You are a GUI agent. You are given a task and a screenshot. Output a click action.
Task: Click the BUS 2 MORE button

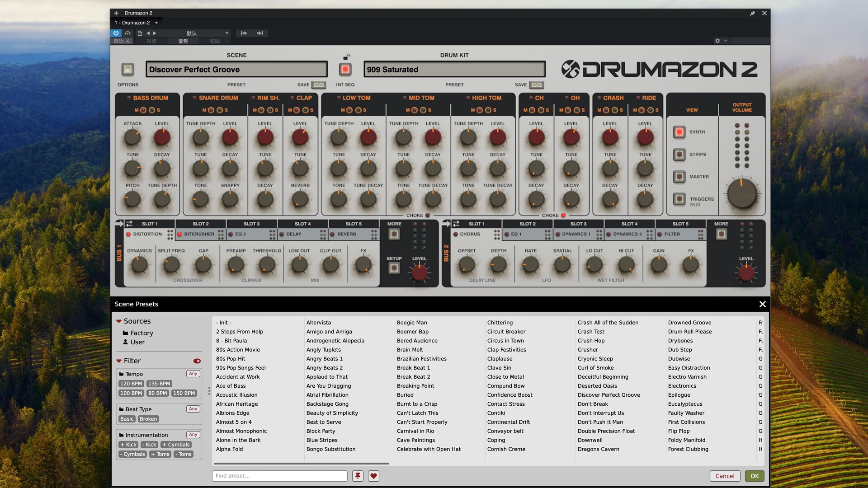[x=721, y=234]
